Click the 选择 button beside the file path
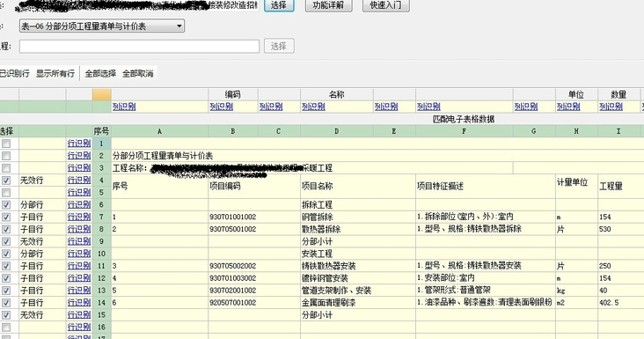The width and height of the screenshot is (644, 339). 279,5
